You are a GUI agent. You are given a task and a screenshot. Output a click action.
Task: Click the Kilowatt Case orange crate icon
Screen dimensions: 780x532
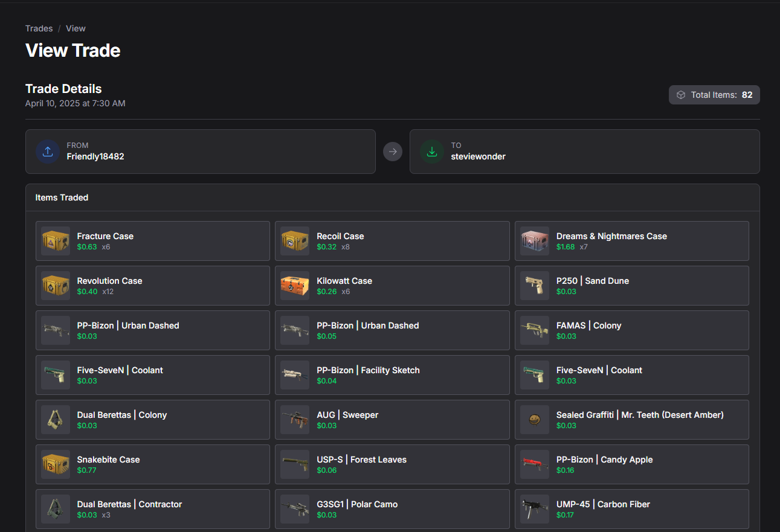[x=295, y=286]
